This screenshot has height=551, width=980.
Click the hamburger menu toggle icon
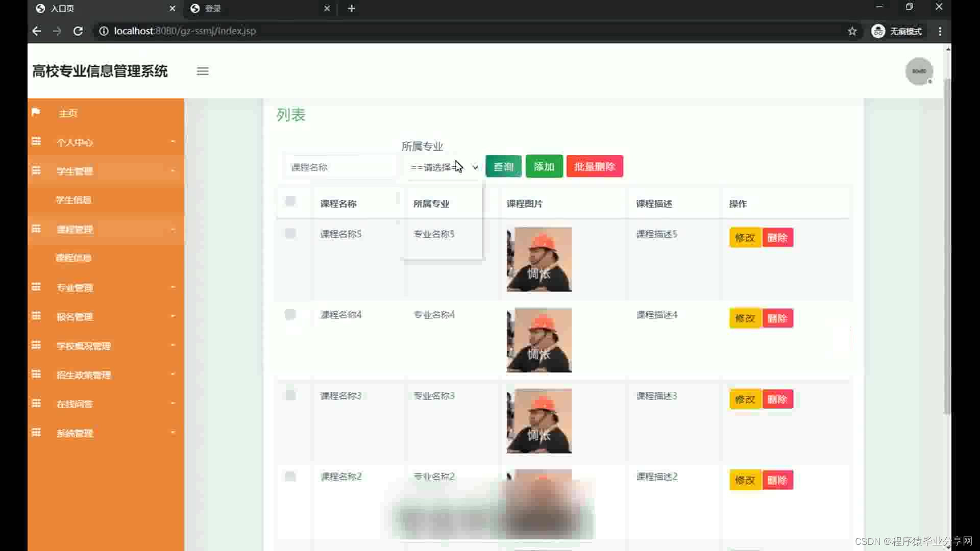203,71
